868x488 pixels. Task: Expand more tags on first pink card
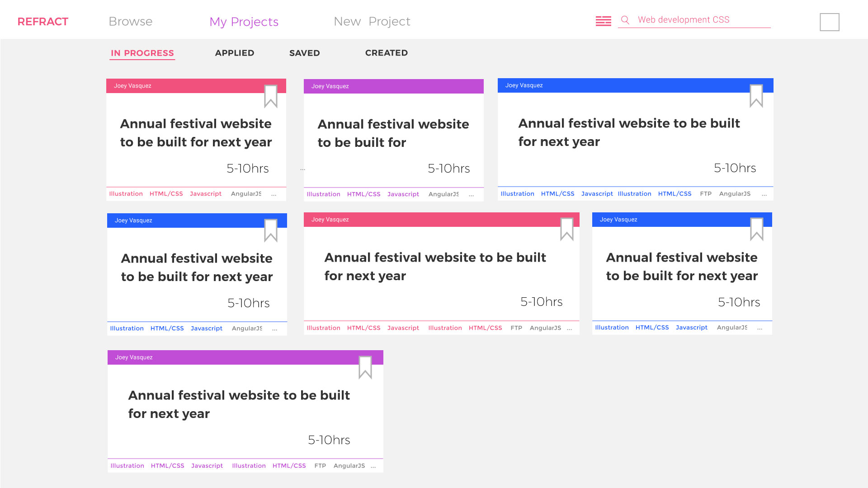[x=274, y=194]
